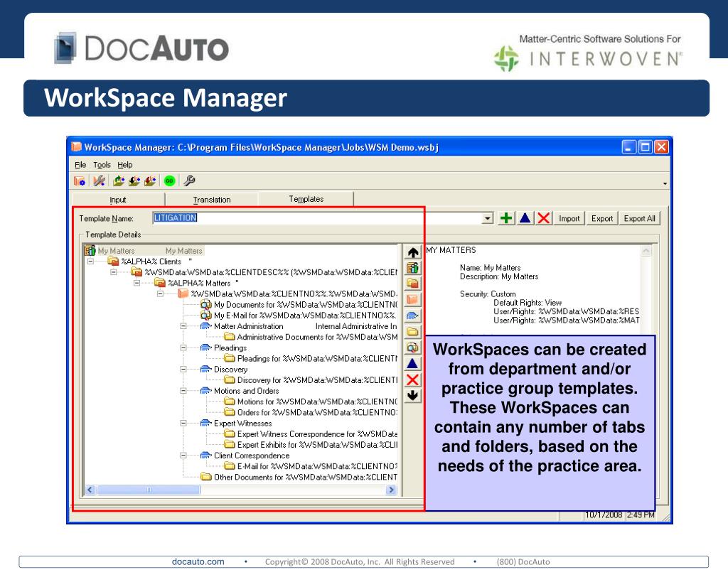The image size is (728, 582).
Task: Select 'Pleadings for' folder row
Action: click(x=311, y=358)
